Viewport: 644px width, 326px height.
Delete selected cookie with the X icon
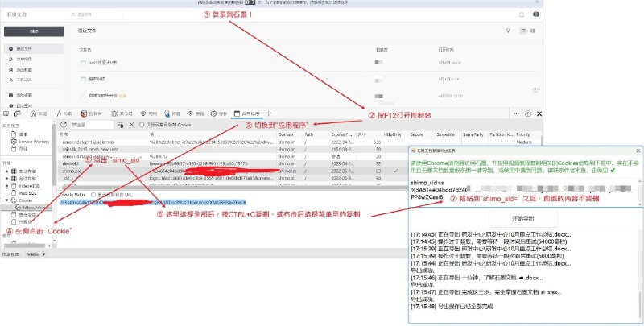coord(131,125)
